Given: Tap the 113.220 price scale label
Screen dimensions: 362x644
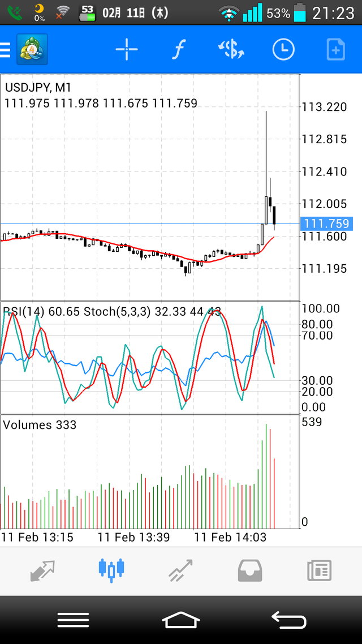Looking at the screenshot, I should [324, 107].
